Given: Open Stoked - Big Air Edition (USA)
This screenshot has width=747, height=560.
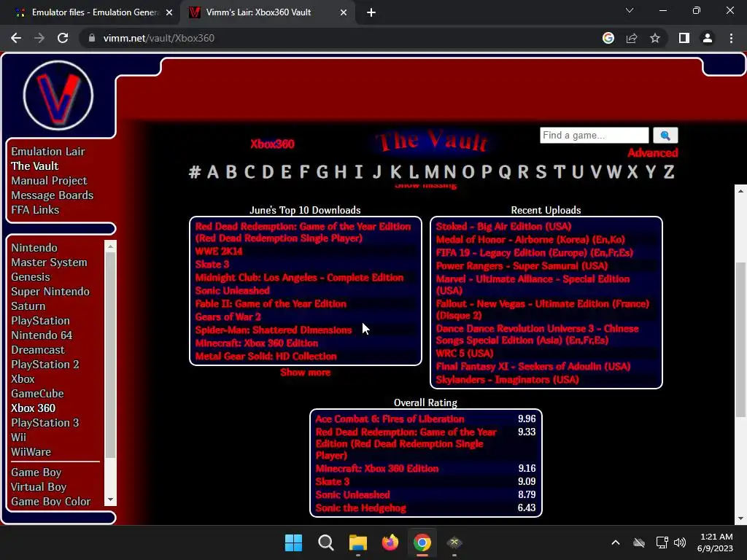Looking at the screenshot, I should coord(503,227).
